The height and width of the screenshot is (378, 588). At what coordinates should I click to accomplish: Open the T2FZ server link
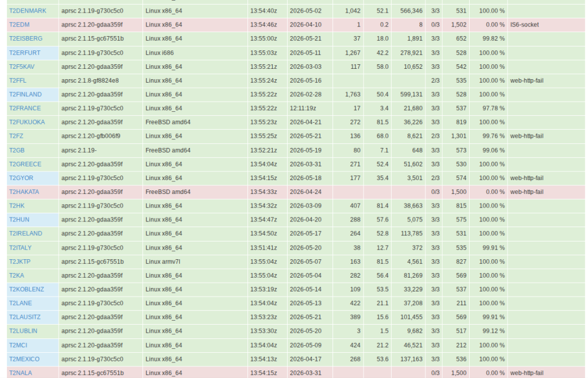pyautogui.click(x=16, y=136)
